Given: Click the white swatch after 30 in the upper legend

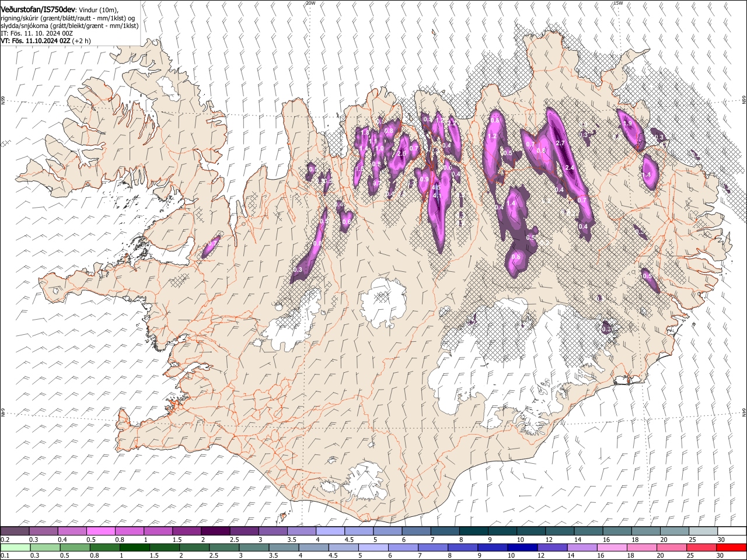Looking at the screenshot, I should coord(732,531).
